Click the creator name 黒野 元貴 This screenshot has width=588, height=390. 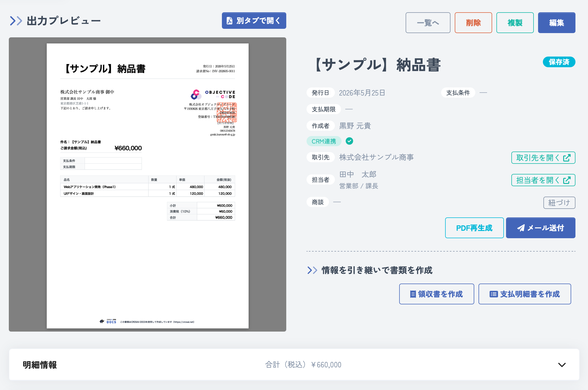pos(355,126)
